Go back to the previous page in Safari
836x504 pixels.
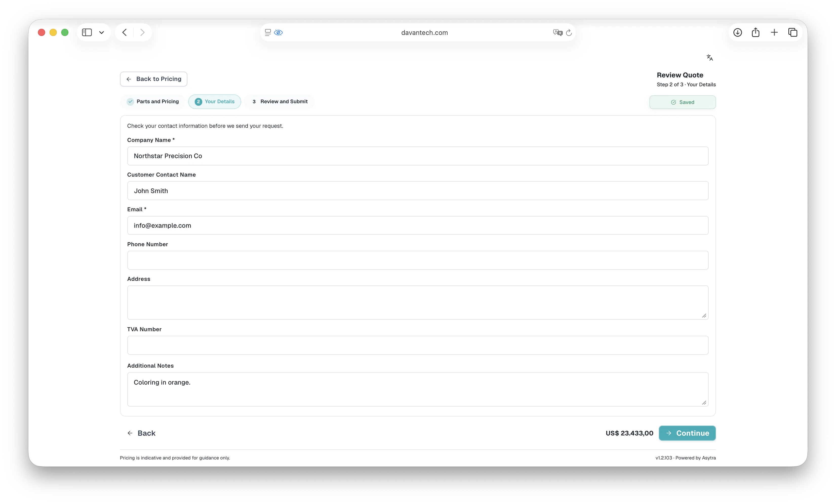click(x=125, y=33)
